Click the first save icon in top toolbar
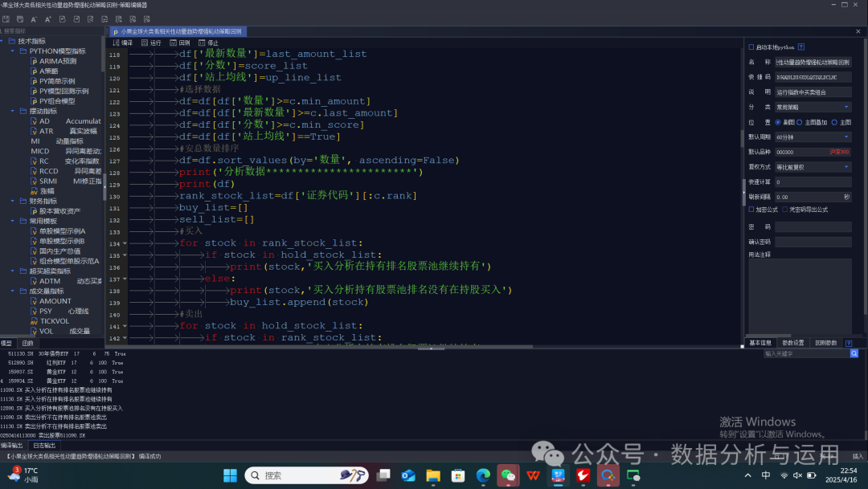The height and width of the screenshot is (489, 868). coord(6,19)
